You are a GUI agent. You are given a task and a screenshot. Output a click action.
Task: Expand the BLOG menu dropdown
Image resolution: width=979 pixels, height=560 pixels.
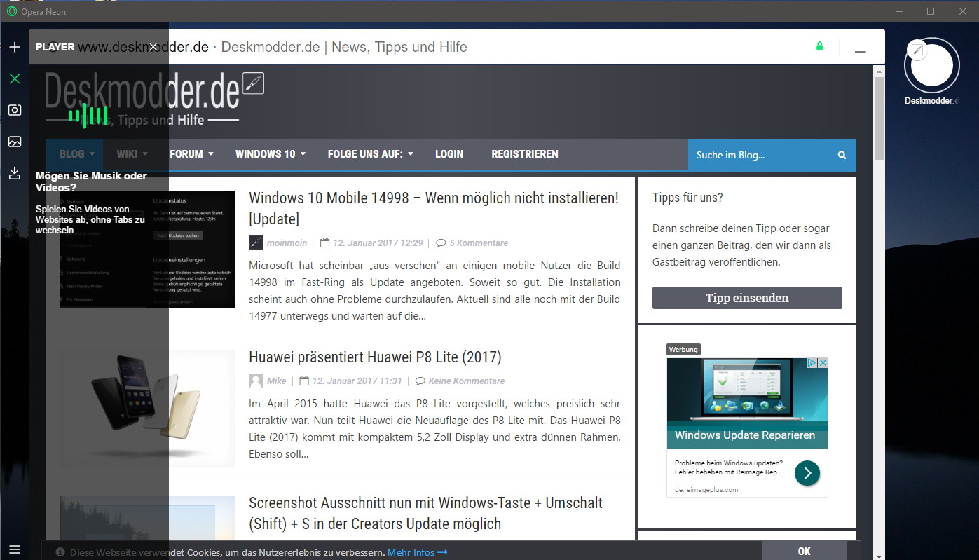[x=76, y=154]
